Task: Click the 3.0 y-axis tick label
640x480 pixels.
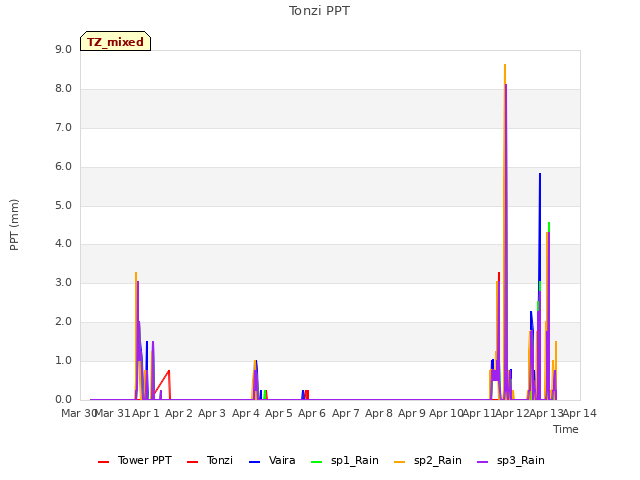Action: pyautogui.click(x=63, y=283)
